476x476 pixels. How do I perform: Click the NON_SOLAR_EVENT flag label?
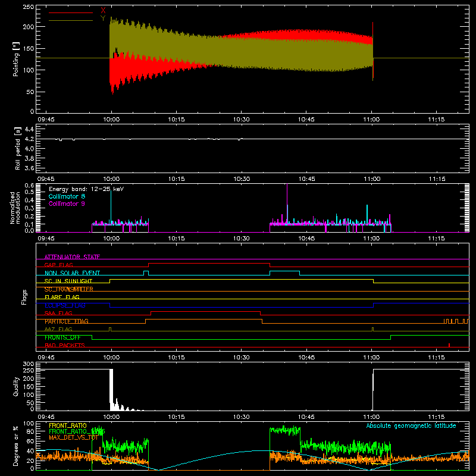pyautogui.click(x=72, y=273)
